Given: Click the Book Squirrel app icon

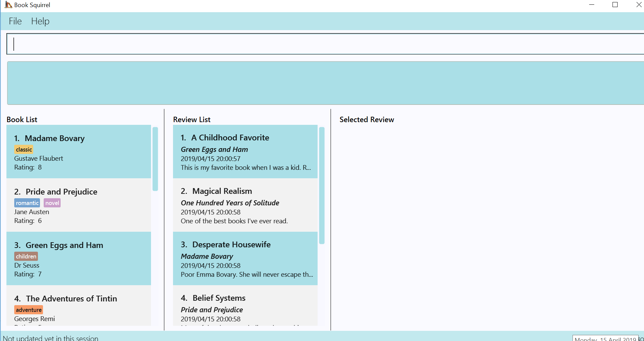Looking at the screenshot, I should coord(8,5).
